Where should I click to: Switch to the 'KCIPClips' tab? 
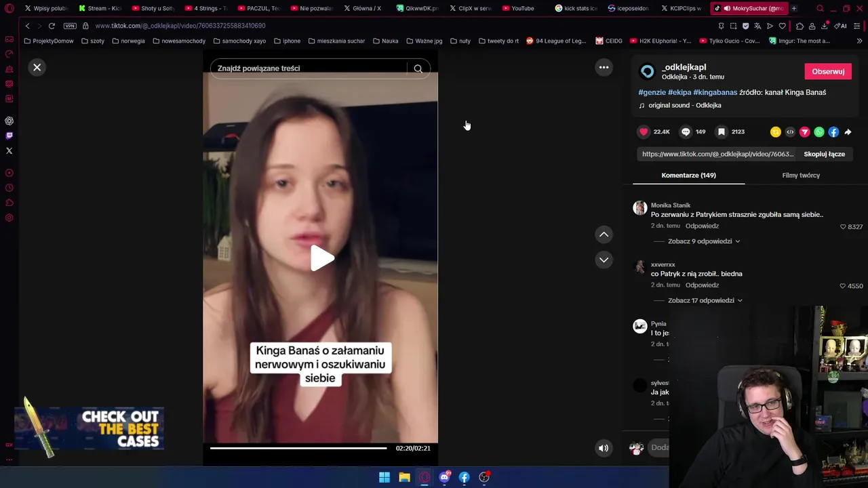click(x=681, y=8)
